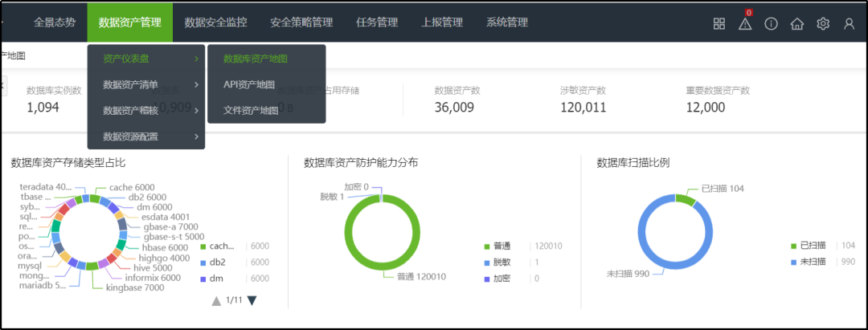Screen dimensions: 868x330
Task: Expand the 数据资源配置 submenu
Action: tap(146, 136)
